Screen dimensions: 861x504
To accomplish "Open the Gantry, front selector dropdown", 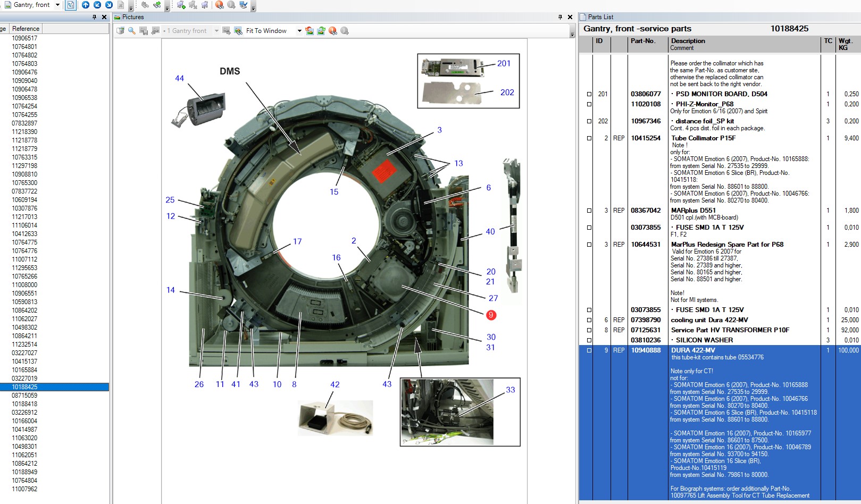I will (x=57, y=5).
